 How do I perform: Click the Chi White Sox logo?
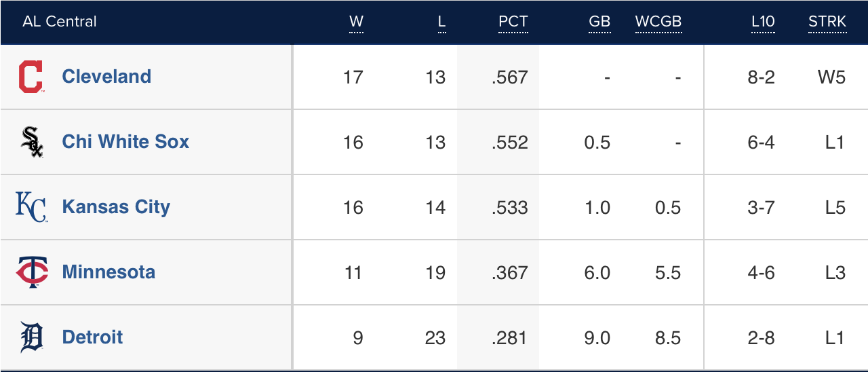coord(32,142)
